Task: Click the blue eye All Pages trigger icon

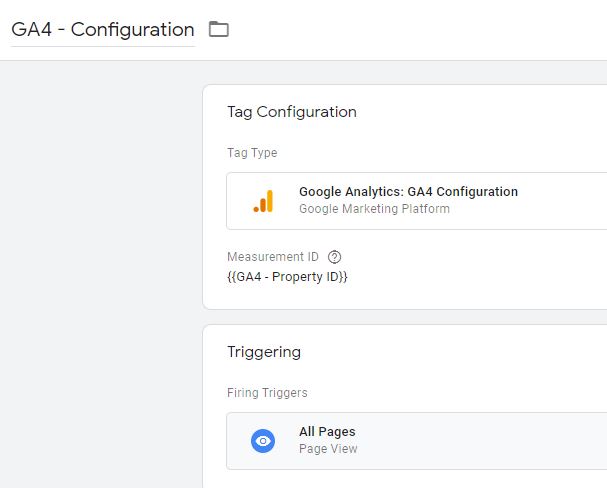Action: tap(263, 441)
